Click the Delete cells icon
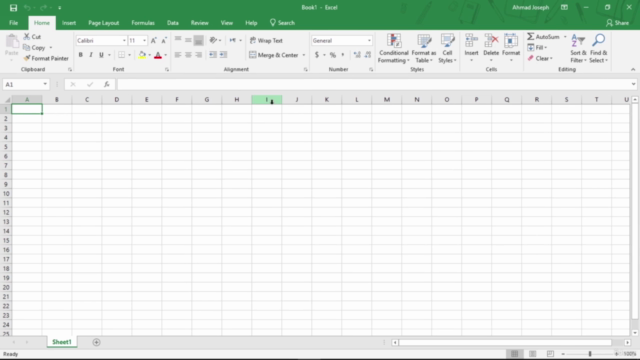 pos(491,41)
